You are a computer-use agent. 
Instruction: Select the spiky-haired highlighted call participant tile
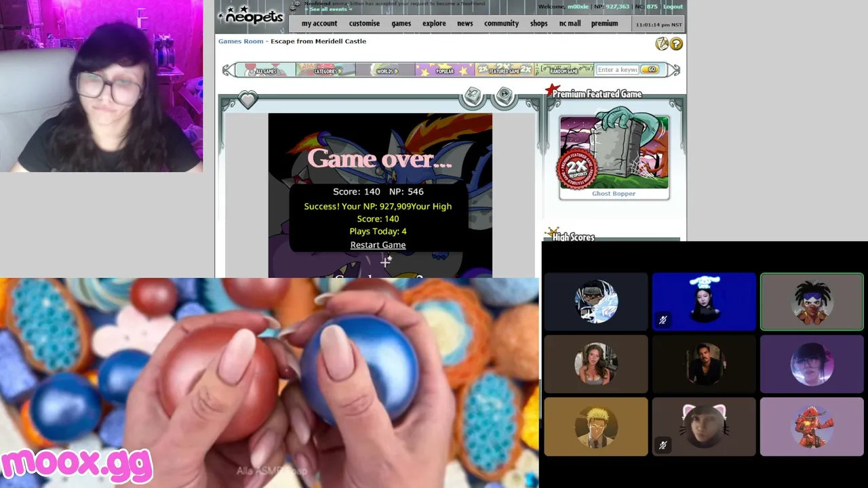click(x=812, y=302)
